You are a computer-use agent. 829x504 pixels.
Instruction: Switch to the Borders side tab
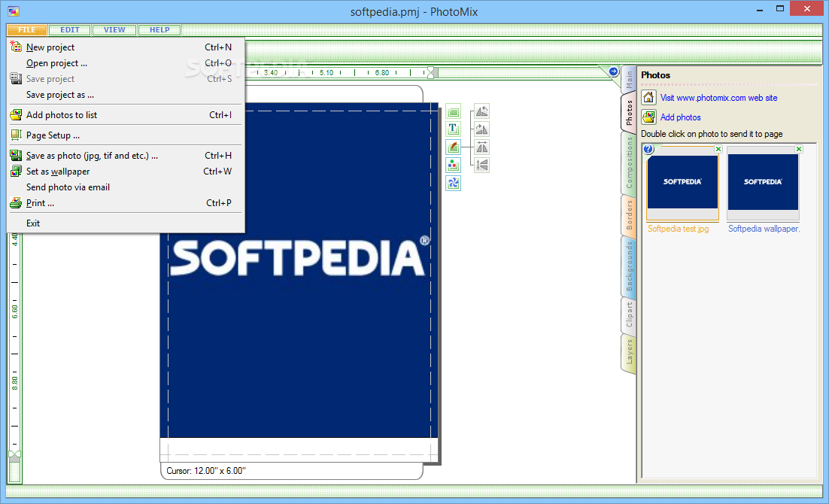[629, 214]
